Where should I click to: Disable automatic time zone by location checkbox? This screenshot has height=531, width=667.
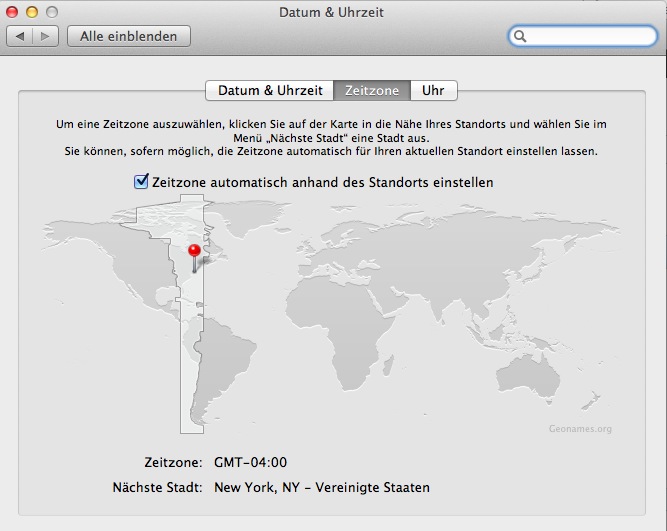click(x=141, y=182)
